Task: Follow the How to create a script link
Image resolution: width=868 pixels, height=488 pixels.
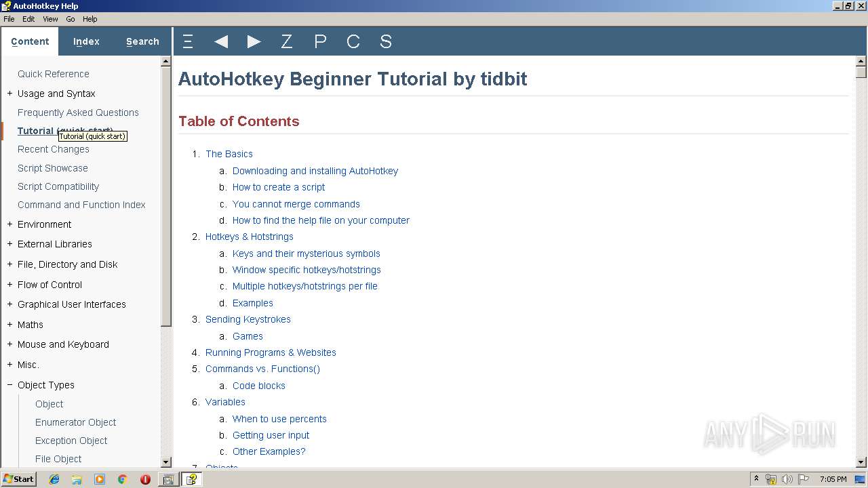Action: point(279,187)
